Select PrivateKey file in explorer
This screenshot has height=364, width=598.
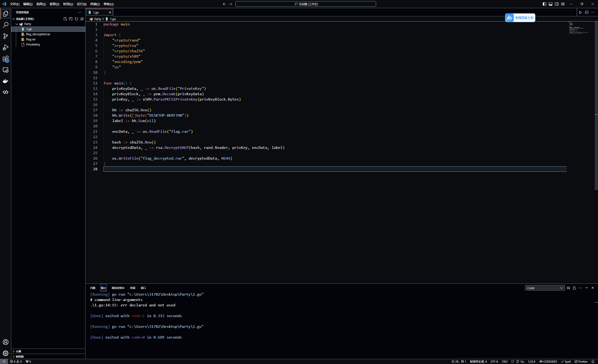48,45
